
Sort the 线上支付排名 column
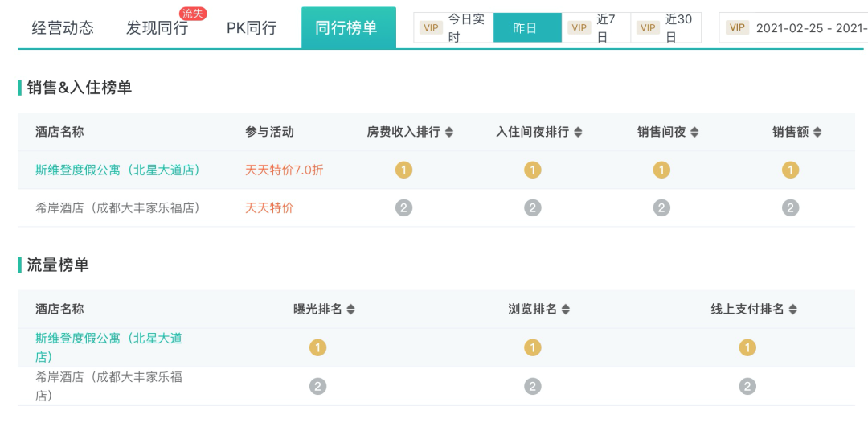click(x=792, y=310)
